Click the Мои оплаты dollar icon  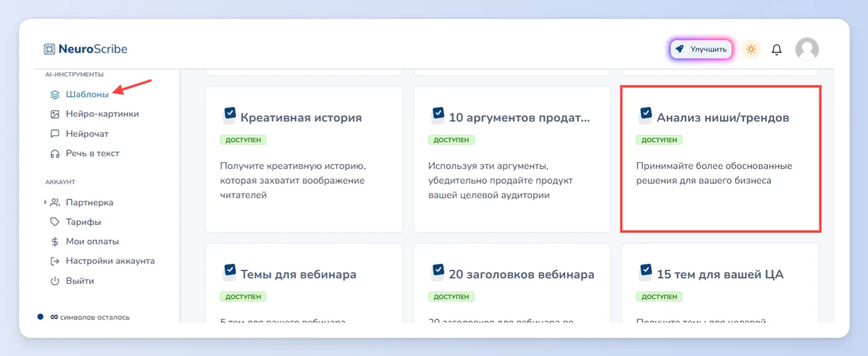tap(55, 241)
